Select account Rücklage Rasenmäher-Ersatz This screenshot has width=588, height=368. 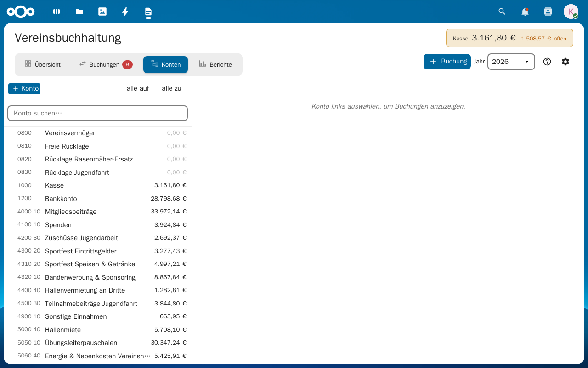click(x=97, y=159)
